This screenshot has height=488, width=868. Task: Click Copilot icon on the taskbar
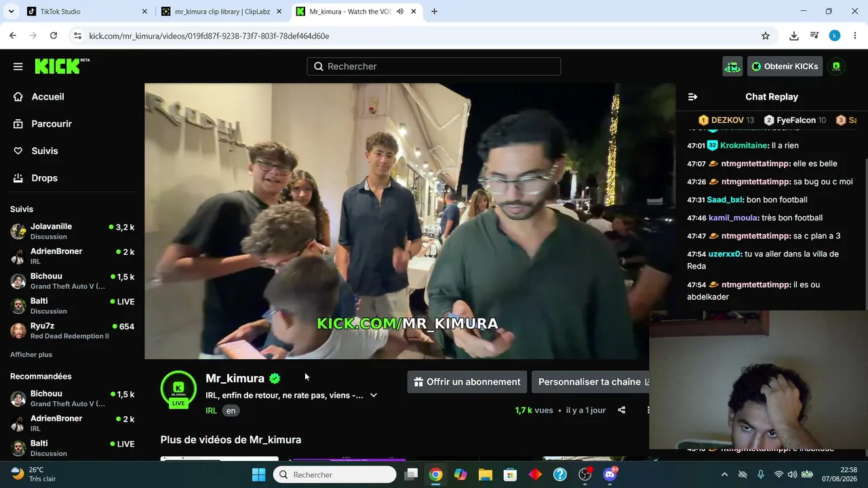pyautogui.click(x=460, y=474)
